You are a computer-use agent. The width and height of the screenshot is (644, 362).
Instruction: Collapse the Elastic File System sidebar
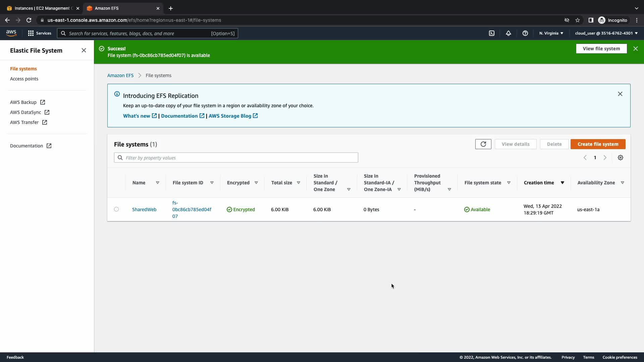pos(84,50)
